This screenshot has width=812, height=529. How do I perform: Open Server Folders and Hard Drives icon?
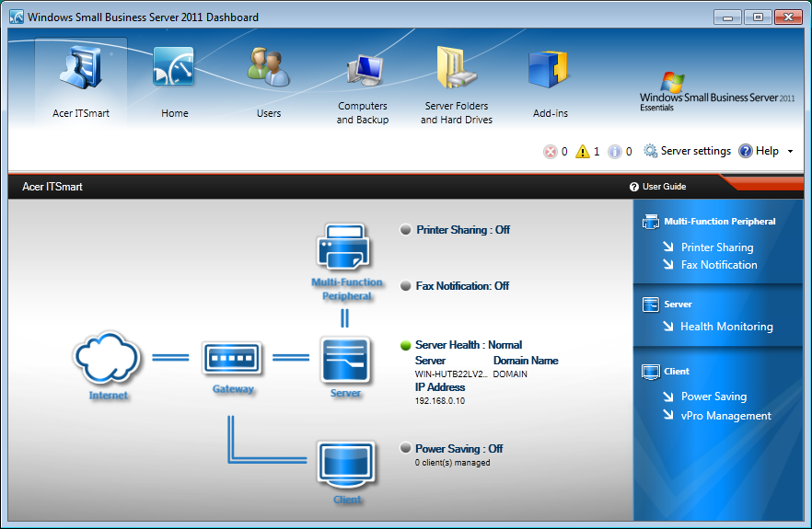point(456,67)
